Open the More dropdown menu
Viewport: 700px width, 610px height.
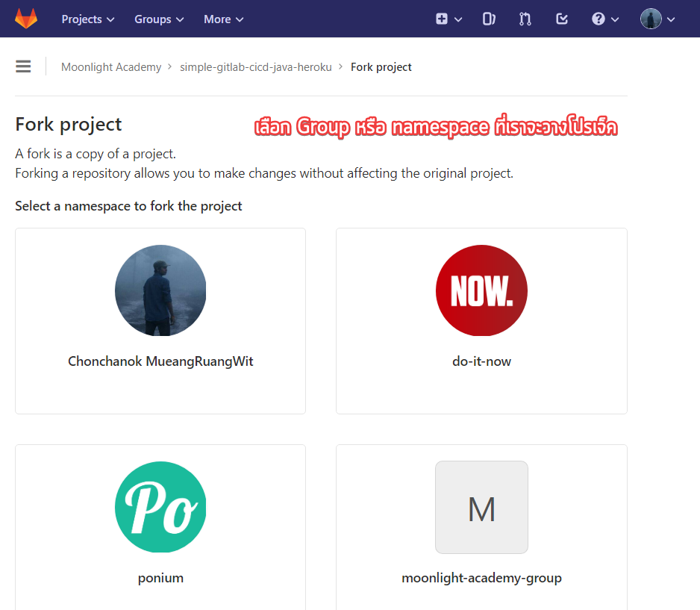click(x=224, y=19)
